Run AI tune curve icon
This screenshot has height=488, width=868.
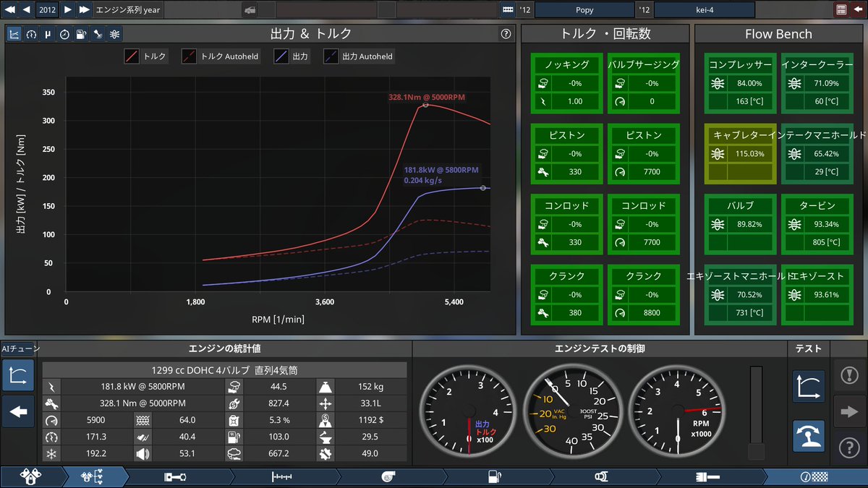(x=18, y=376)
